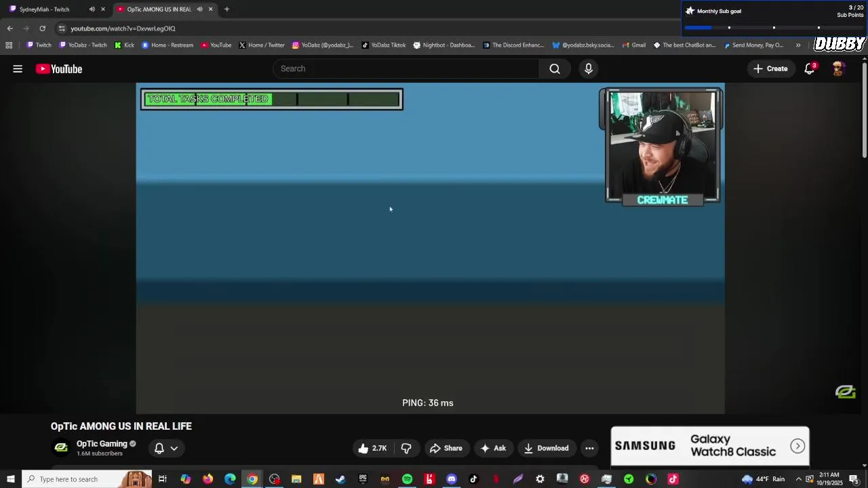Click the address bar URL
This screenshot has width=868, height=488.
123,28
